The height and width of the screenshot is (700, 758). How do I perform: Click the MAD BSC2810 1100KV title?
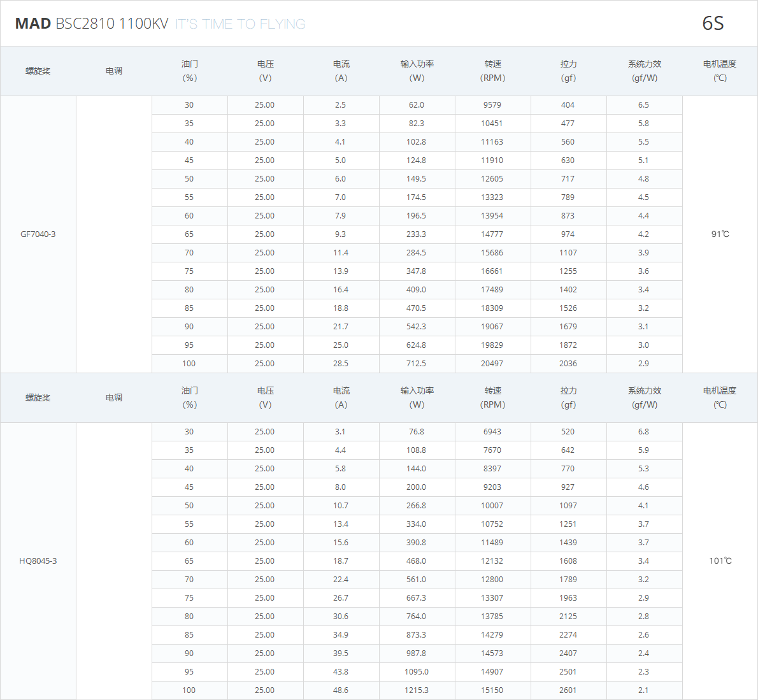tap(92, 24)
